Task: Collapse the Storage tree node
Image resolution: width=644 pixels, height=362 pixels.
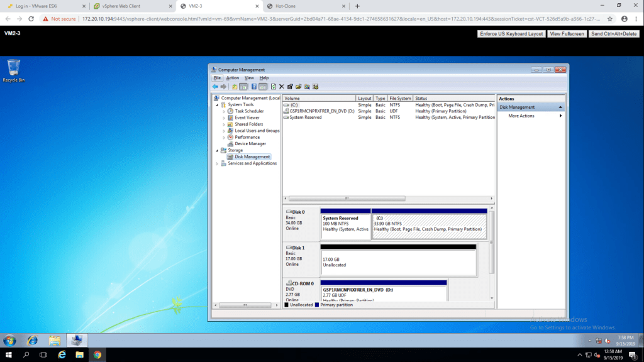Action: (x=218, y=150)
